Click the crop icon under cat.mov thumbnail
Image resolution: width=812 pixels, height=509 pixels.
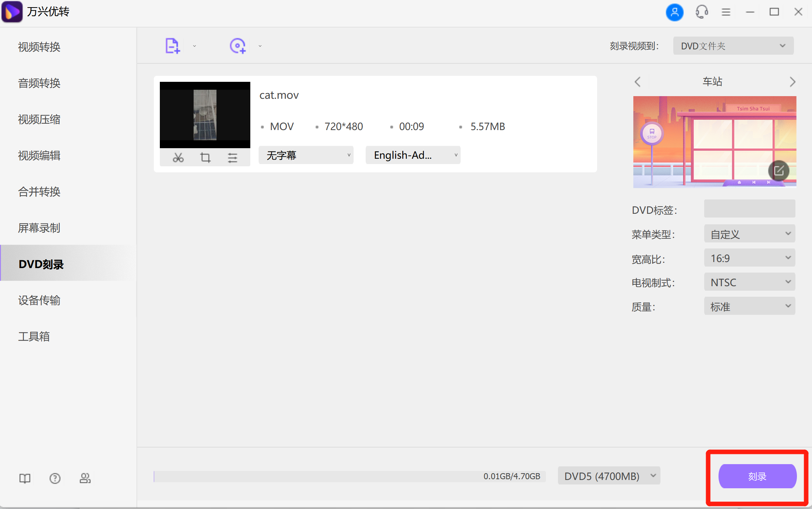pyautogui.click(x=205, y=158)
